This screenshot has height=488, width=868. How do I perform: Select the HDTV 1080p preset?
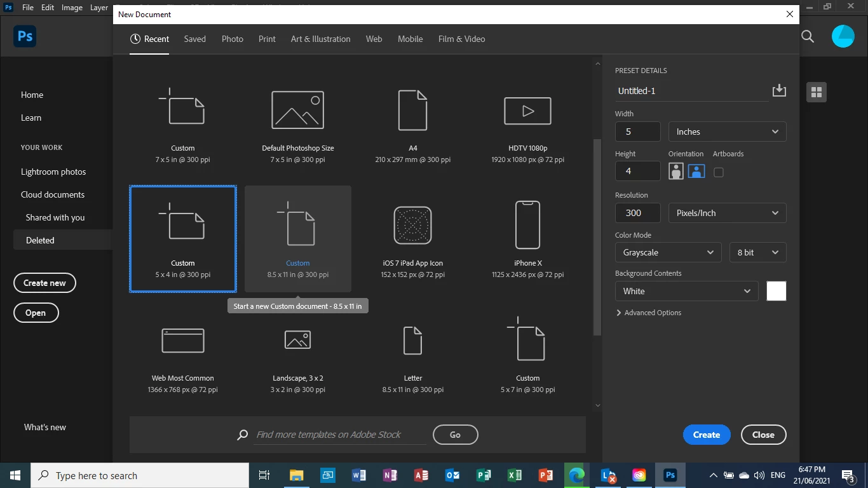click(528, 124)
